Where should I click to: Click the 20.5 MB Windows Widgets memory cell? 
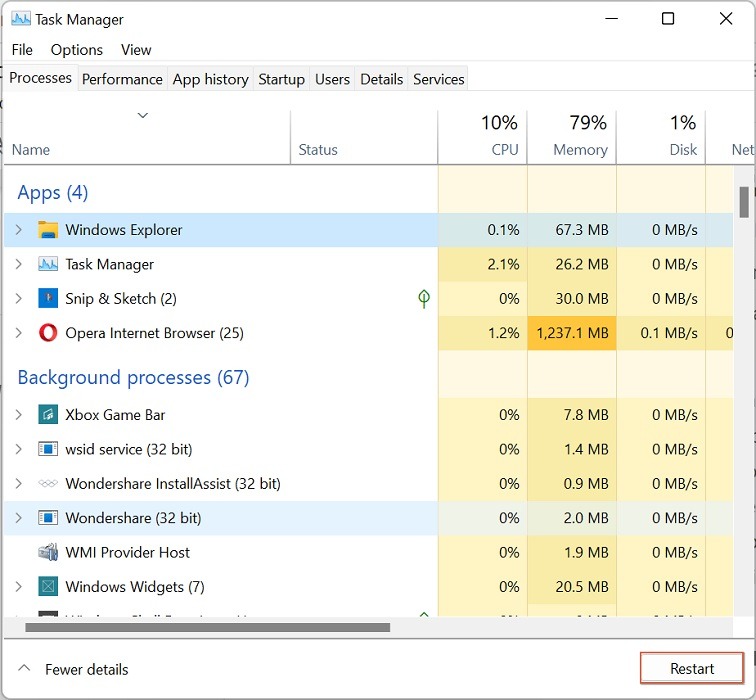pos(572,586)
